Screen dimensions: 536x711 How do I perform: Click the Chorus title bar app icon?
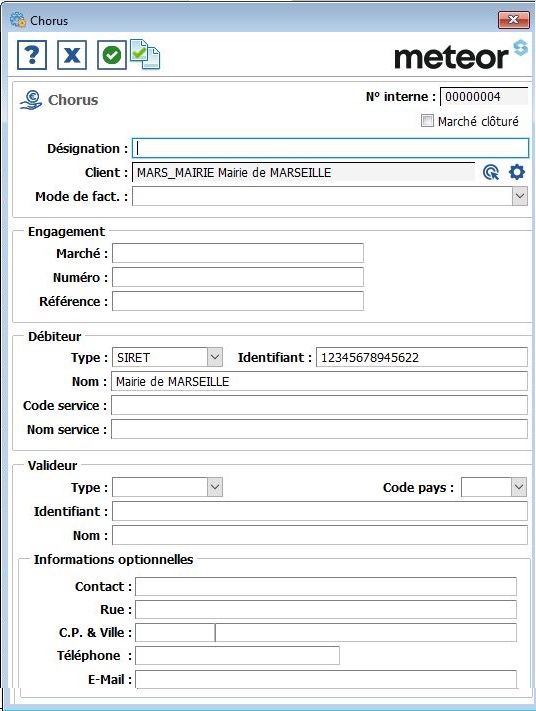point(18,20)
